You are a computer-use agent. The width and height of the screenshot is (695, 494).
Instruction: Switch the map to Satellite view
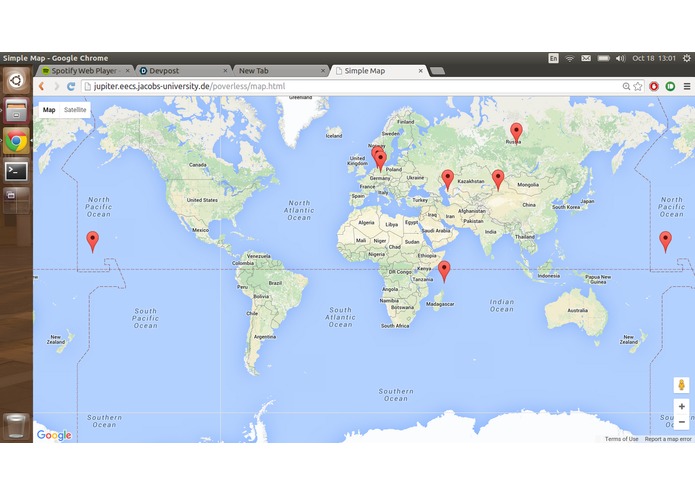[75, 110]
